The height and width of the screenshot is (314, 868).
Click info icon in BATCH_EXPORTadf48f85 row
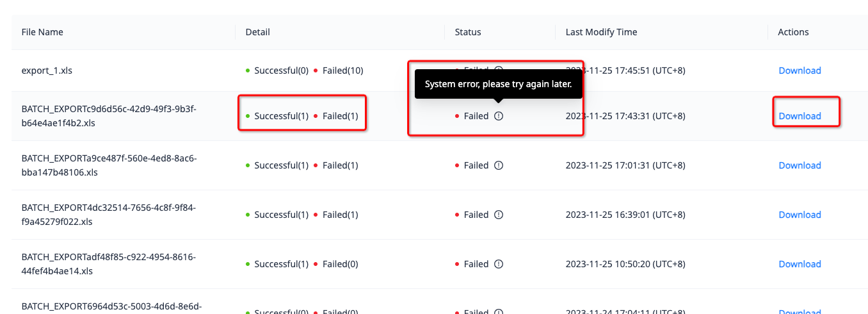coord(499,264)
